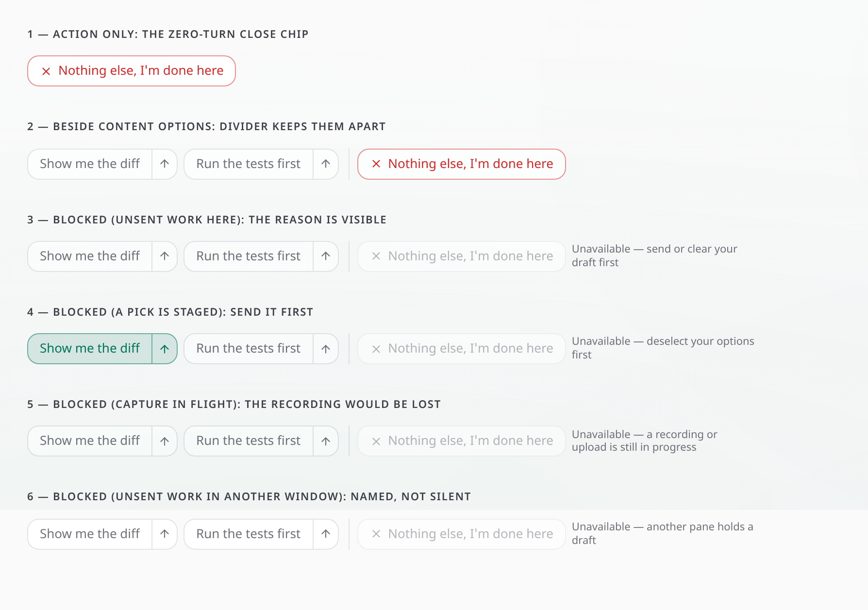Image resolution: width=868 pixels, height=610 pixels.
Task: Send the staged green 'Show me the diff' arrow
Action: (x=165, y=349)
